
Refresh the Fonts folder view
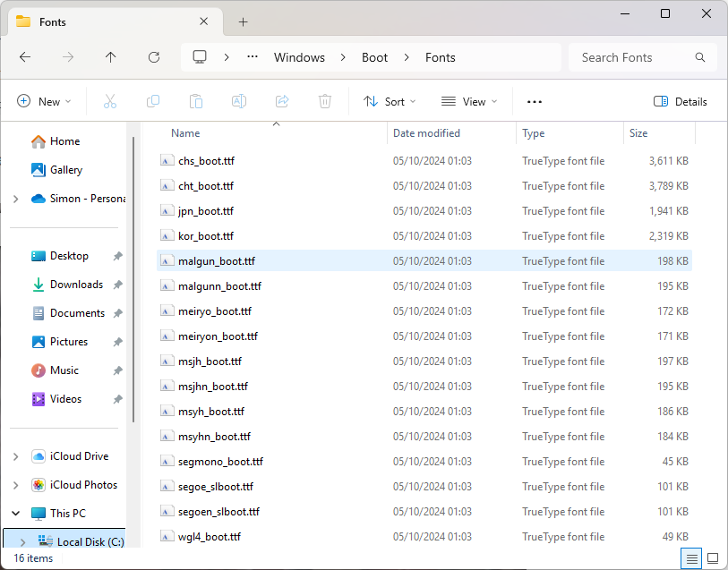(154, 57)
